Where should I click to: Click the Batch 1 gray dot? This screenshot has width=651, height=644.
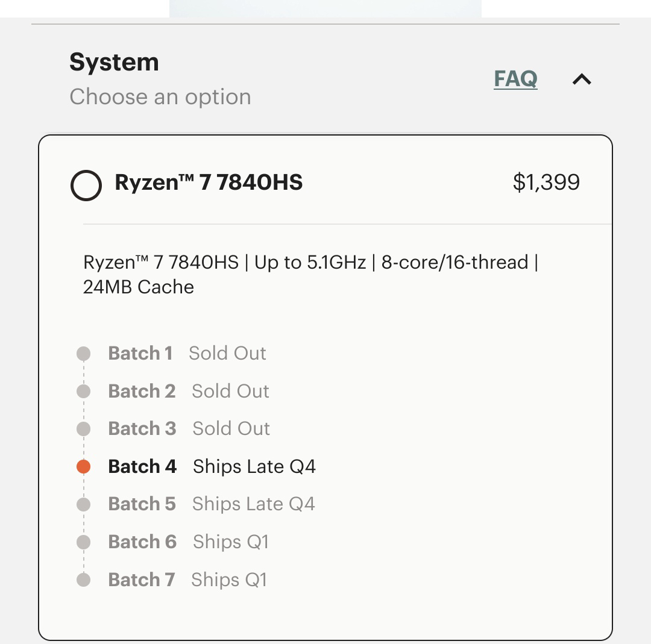coord(84,354)
